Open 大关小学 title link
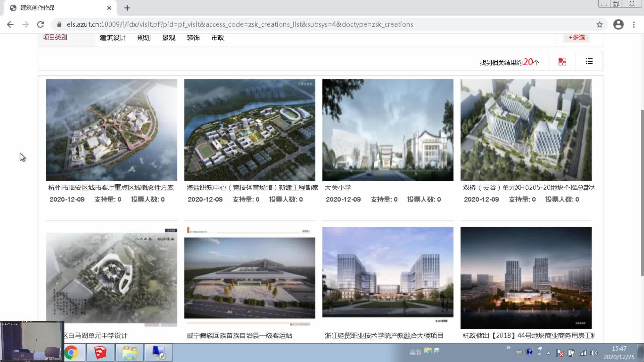Image resolution: width=644 pixels, height=362 pixels. tap(337, 188)
